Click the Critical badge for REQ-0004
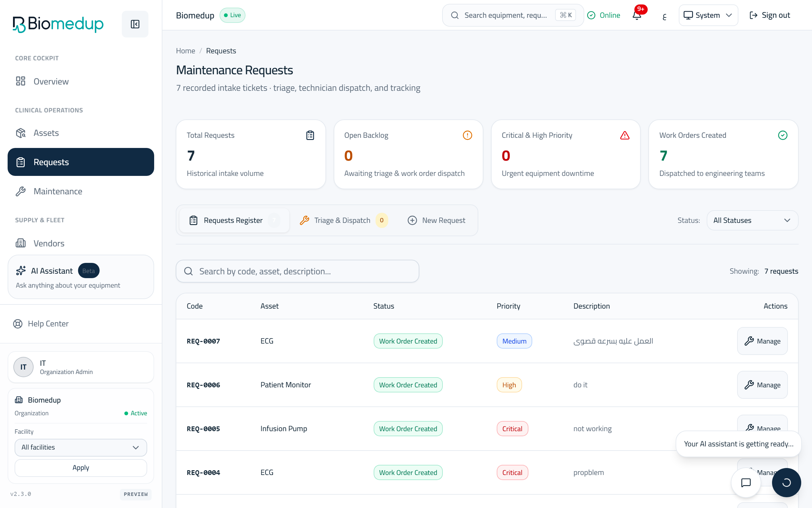Viewport: 812px width, 508px height. 512,472
